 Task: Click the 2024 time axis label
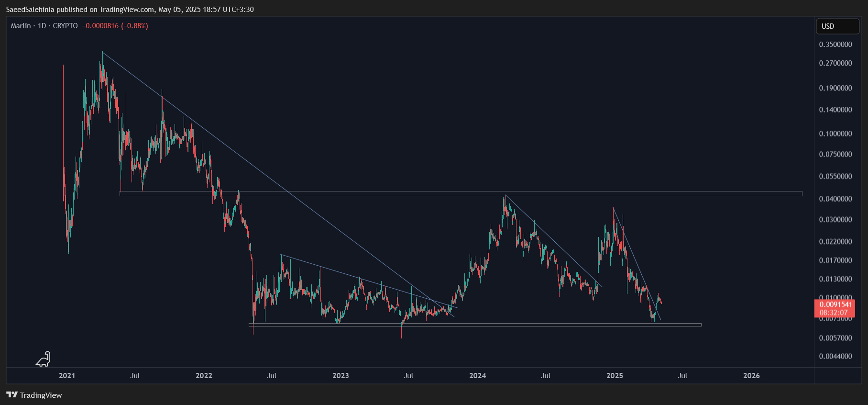(478, 376)
